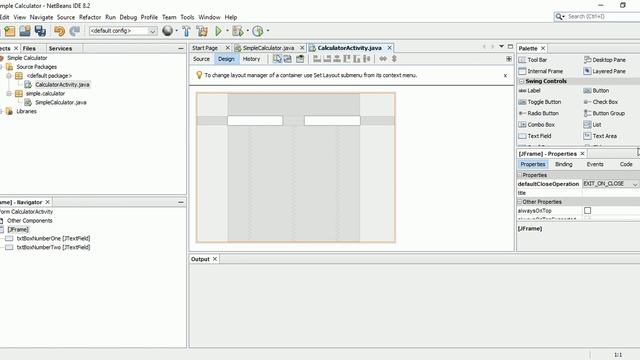Switch to Source editor view
The width and height of the screenshot is (640, 360).
click(x=201, y=59)
